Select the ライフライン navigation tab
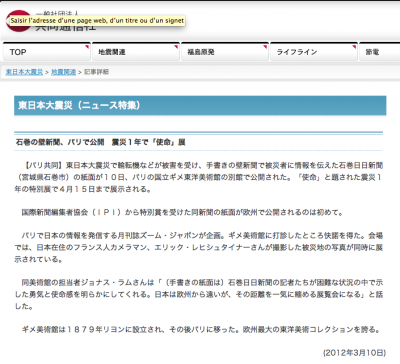This screenshot has width=400, height=364. coord(314,52)
